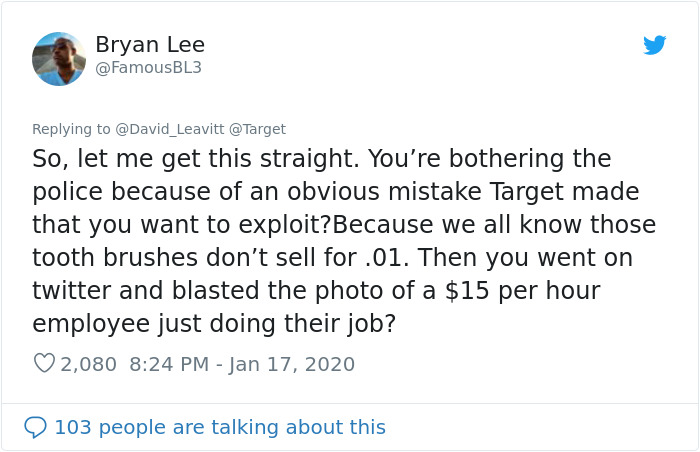Click the Bryan Lee display name

(150, 45)
